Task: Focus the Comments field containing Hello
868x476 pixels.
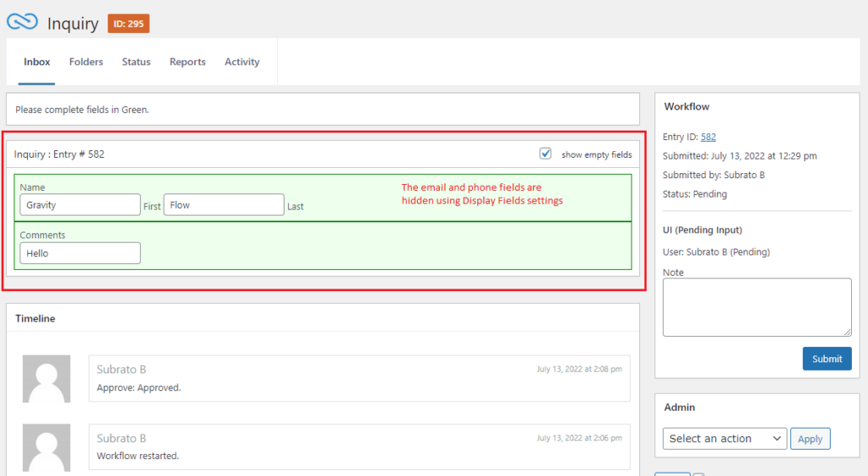Action: (x=80, y=253)
